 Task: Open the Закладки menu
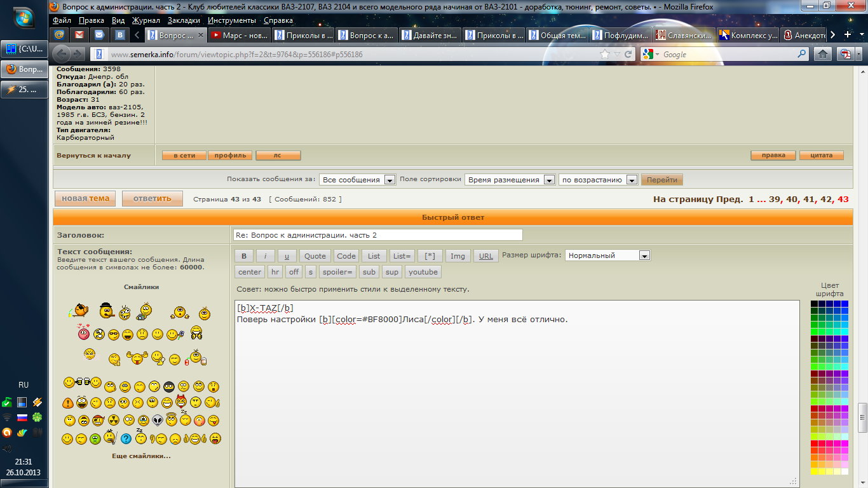183,20
